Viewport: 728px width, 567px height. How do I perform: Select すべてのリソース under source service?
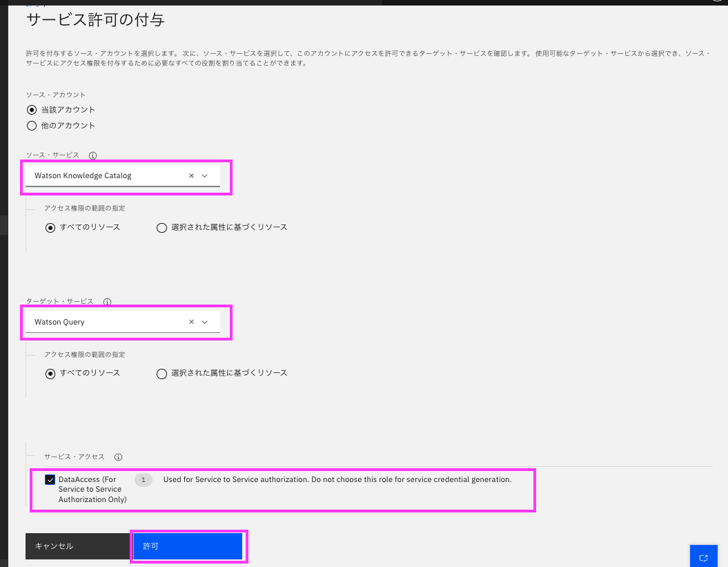pyautogui.click(x=50, y=228)
